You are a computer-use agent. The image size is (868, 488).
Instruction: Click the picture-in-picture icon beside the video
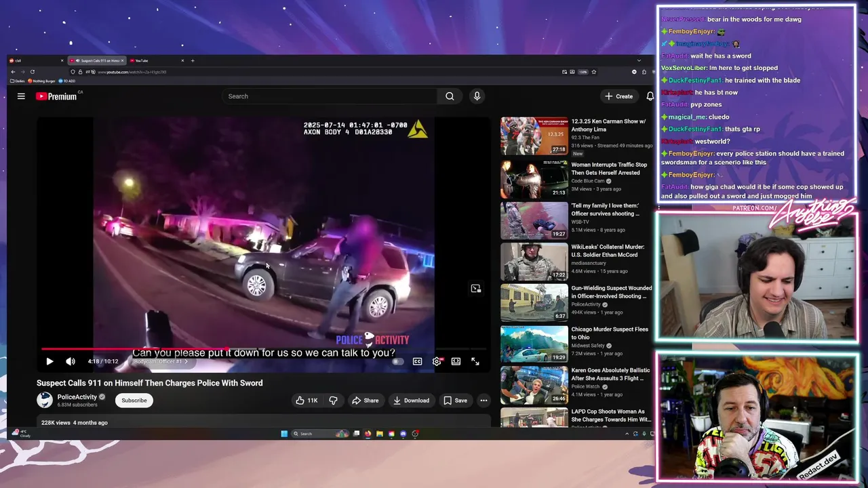click(475, 289)
